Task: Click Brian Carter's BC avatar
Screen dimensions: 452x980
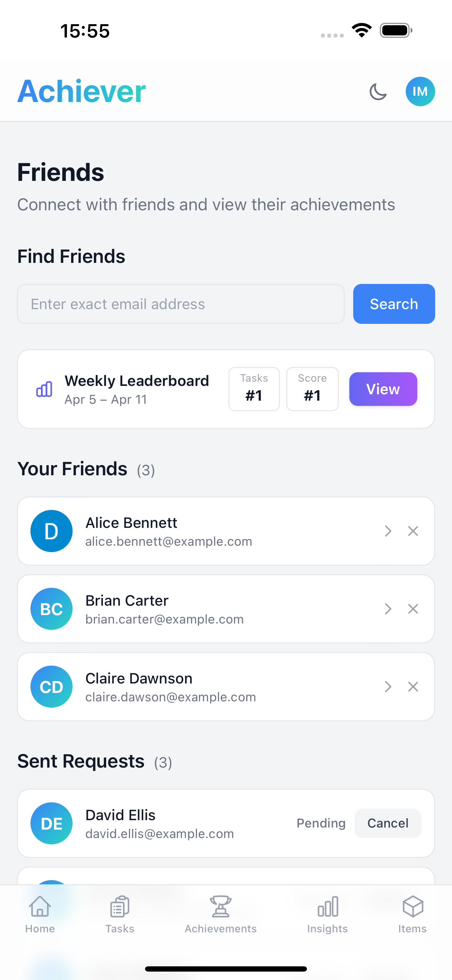Action: [52, 609]
